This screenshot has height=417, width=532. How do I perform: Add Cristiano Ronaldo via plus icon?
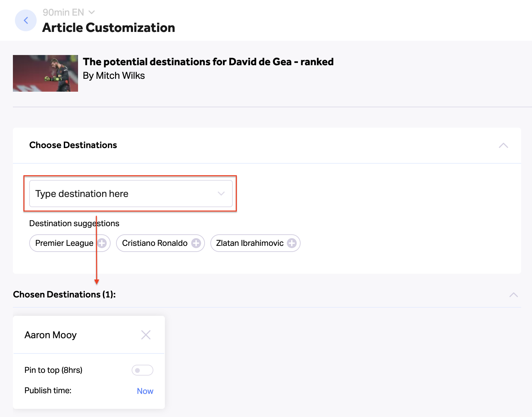[x=196, y=243]
